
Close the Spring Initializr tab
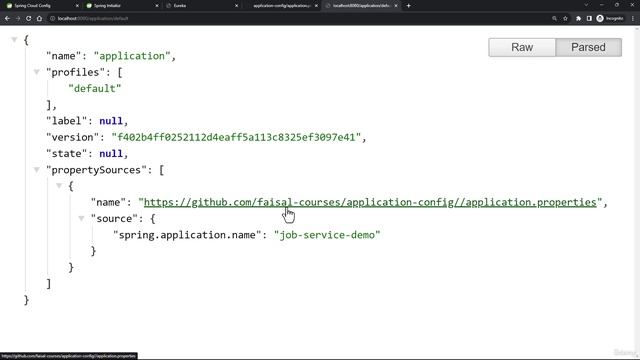157,6
